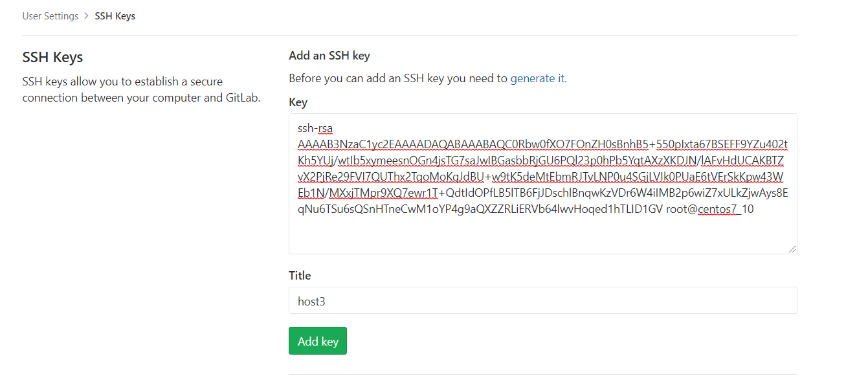Open the User Settings breadcrumb link

click(x=50, y=16)
